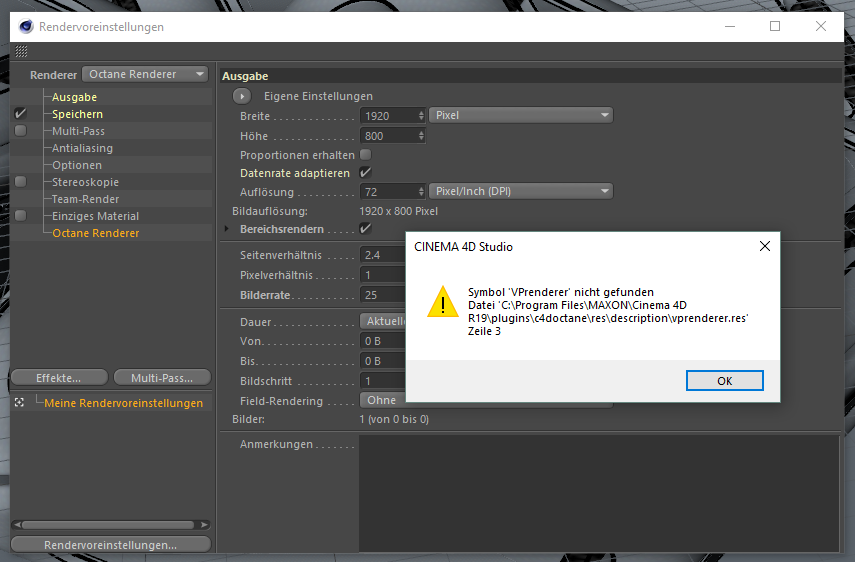
Task: Select Ausgabe in the settings tree
Action: click(74, 97)
